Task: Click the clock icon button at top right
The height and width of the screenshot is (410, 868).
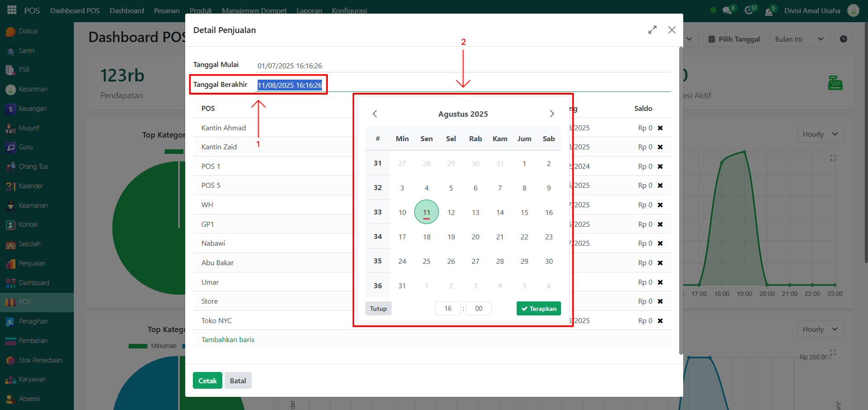Action: coord(843,39)
